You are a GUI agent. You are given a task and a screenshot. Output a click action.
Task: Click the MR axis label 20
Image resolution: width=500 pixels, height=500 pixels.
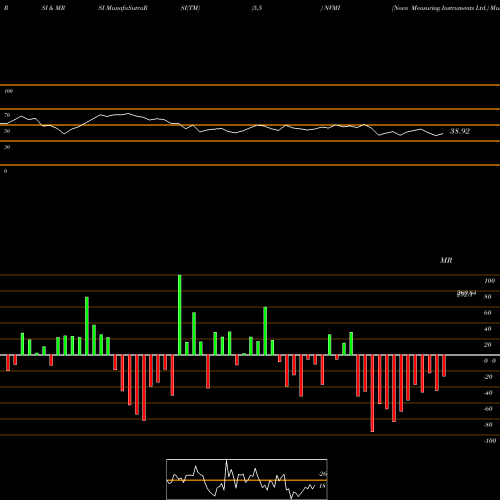488,345
